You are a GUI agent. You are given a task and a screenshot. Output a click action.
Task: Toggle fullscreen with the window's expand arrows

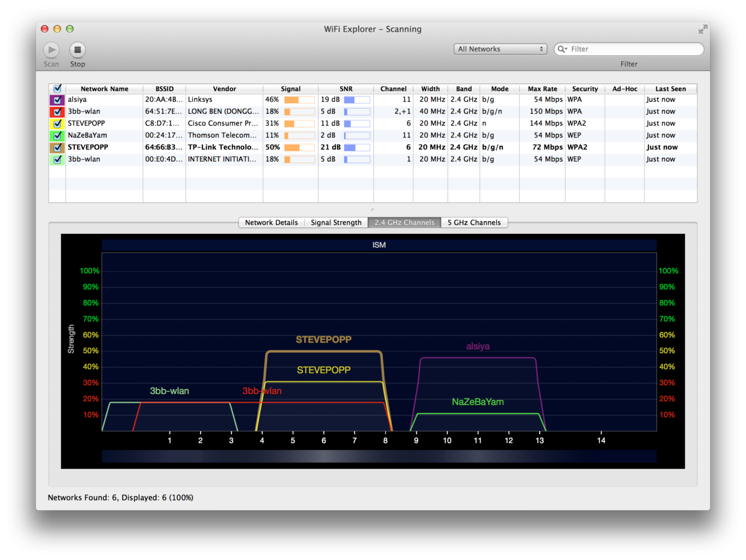(x=703, y=29)
